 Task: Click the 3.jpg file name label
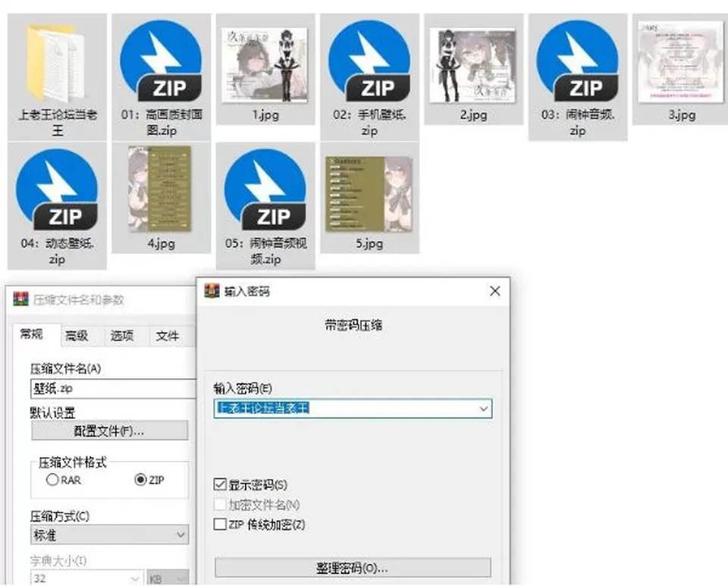(682, 114)
